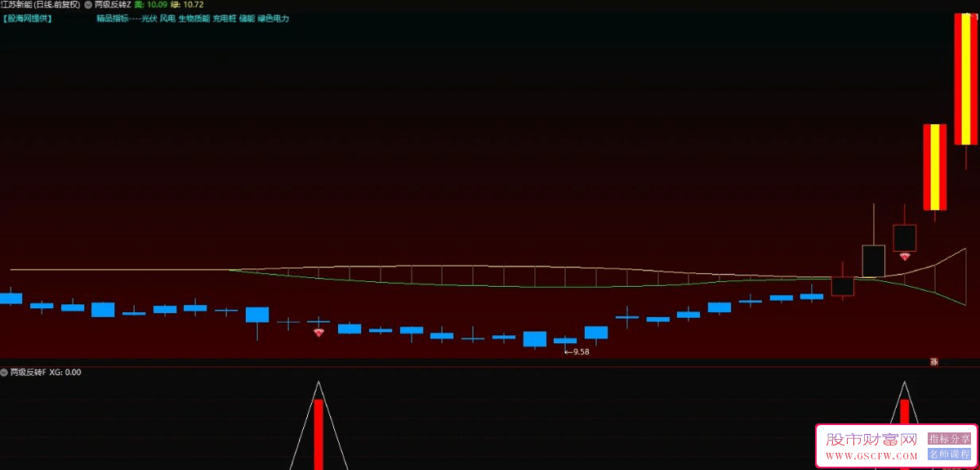Click the red signal icon under the blue candles
Viewport: 980px width, 470px height.
point(318,333)
